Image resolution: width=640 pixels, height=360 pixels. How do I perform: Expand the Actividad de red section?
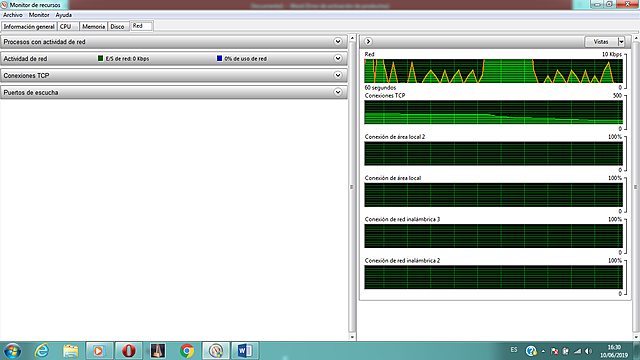point(338,58)
